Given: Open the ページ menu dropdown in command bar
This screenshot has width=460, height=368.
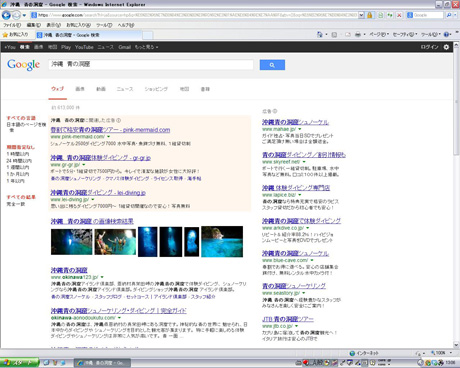Looking at the screenshot, I should [379, 34].
